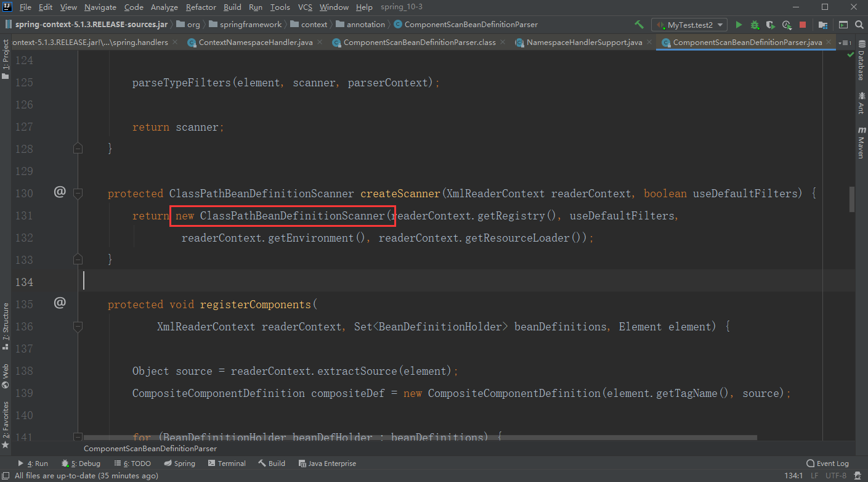Show the hidden editor tabs list
The width and height of the screenshot is (868, 482).
tap(846, 43)
